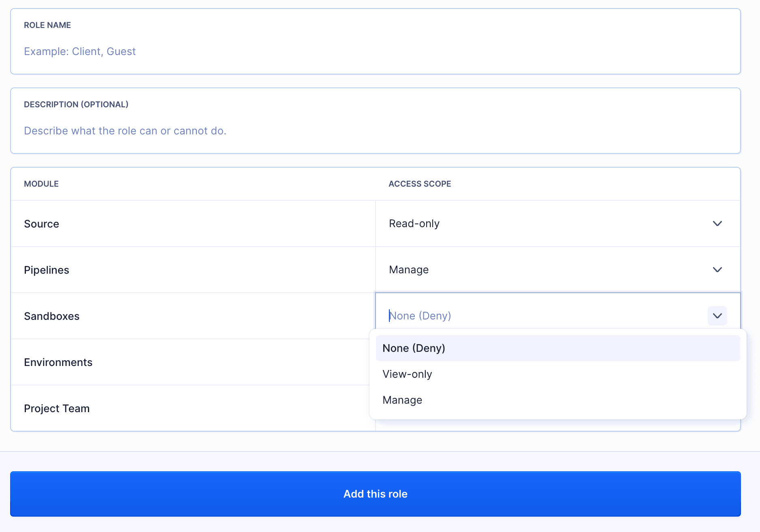Click the Pipelines module label
This screenshot has height=532, width=760.
(47, 270)
